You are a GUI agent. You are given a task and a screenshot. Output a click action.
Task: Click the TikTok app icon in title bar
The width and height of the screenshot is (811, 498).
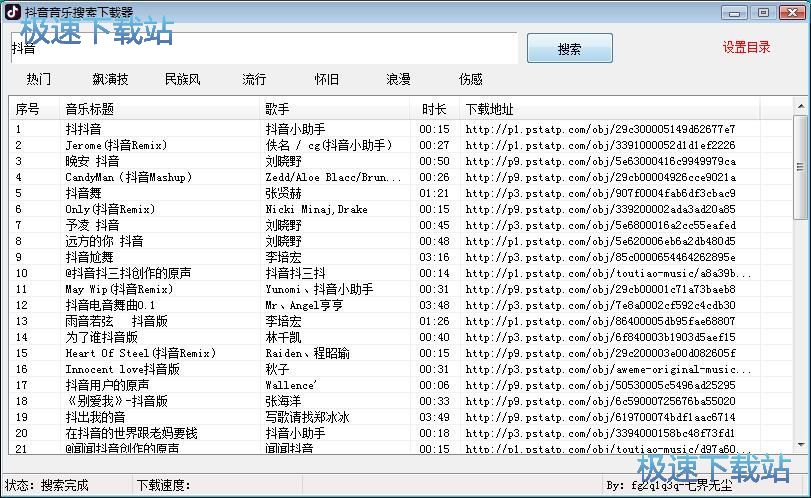pyautogui.click(x=12, y=11)
